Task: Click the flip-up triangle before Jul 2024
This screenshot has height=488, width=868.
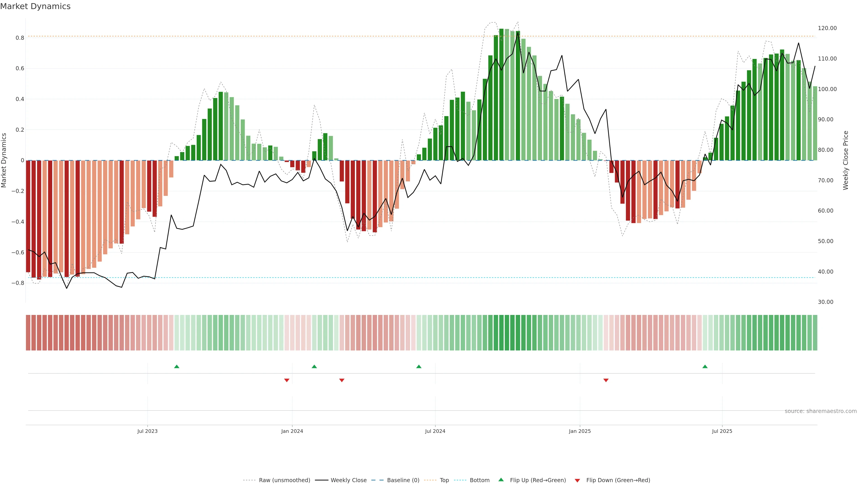Action: 418,366
